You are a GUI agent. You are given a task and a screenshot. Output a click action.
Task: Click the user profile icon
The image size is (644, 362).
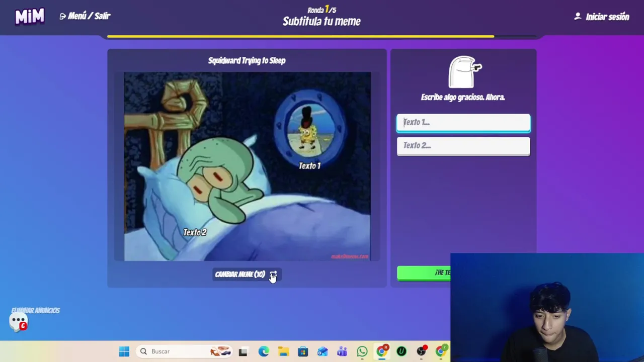pos(578,16)
